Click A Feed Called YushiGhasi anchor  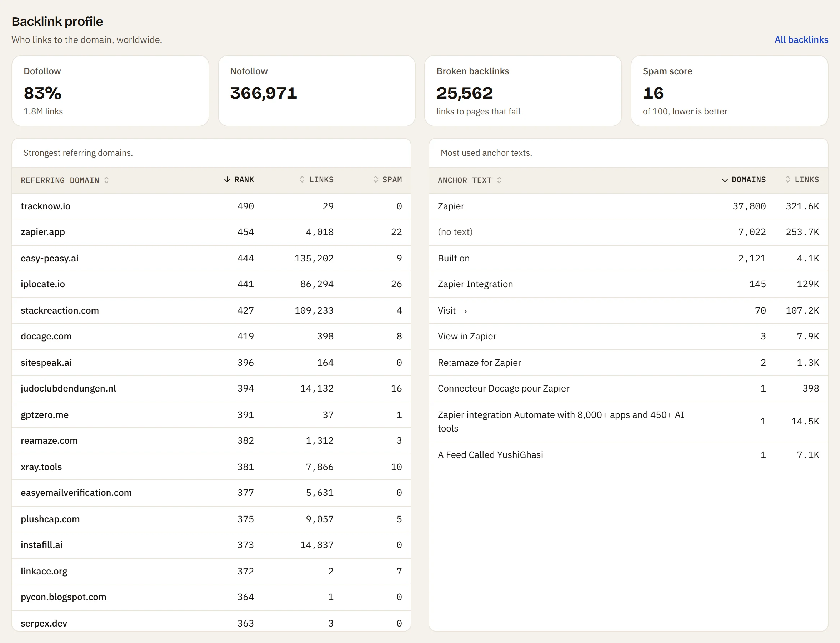(x=490, y=455)
